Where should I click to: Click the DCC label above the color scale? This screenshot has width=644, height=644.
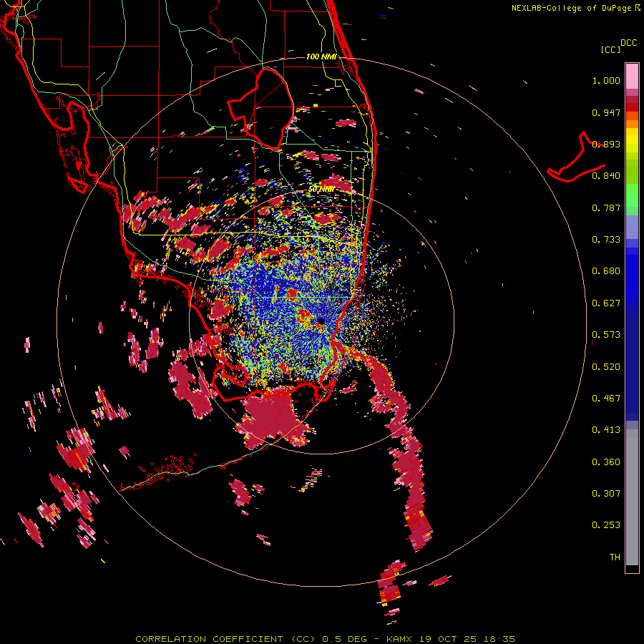click(x=629, y=43)
